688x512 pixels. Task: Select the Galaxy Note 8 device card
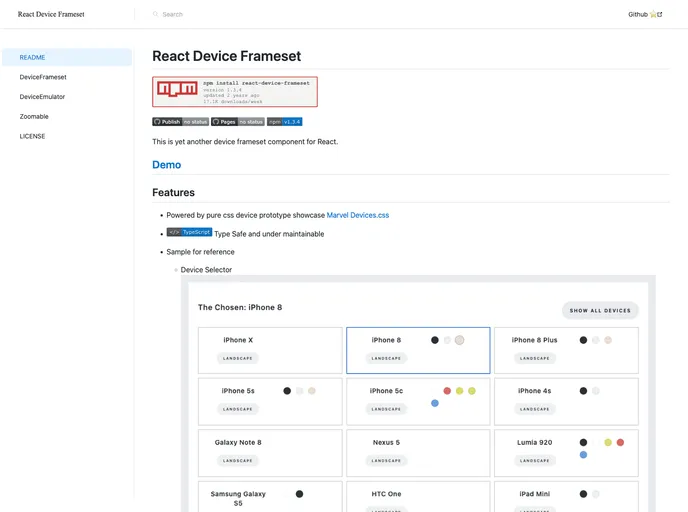pyautogui.click(x=270, y=453)
